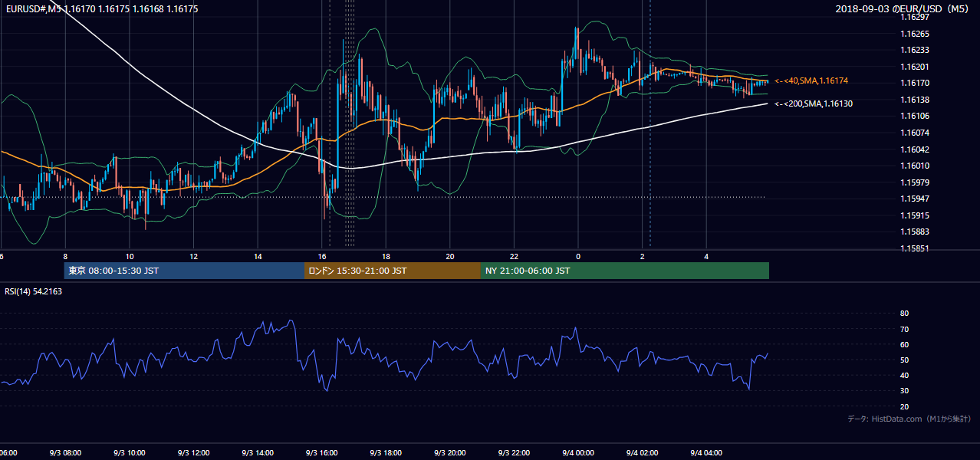Screen dimensions: 980x460
Task: Click the 9/4 04:00 date label
Action: (705, 452)
